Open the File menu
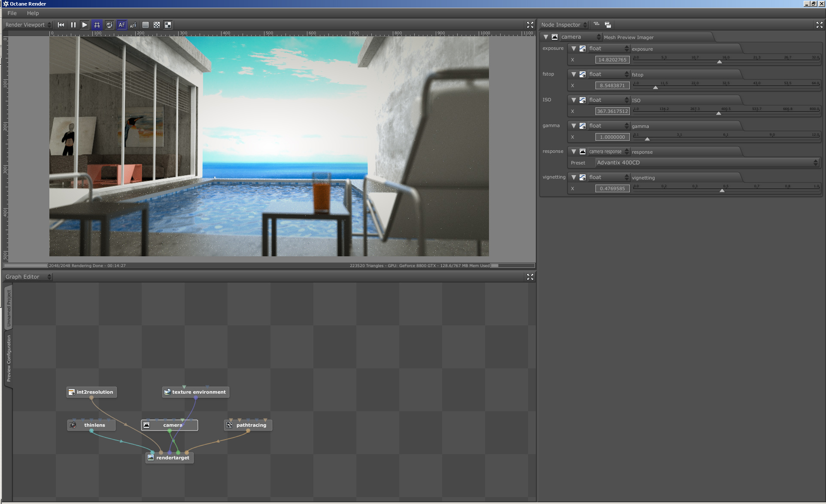The image size is (826, 504). [x=12, y=13]
